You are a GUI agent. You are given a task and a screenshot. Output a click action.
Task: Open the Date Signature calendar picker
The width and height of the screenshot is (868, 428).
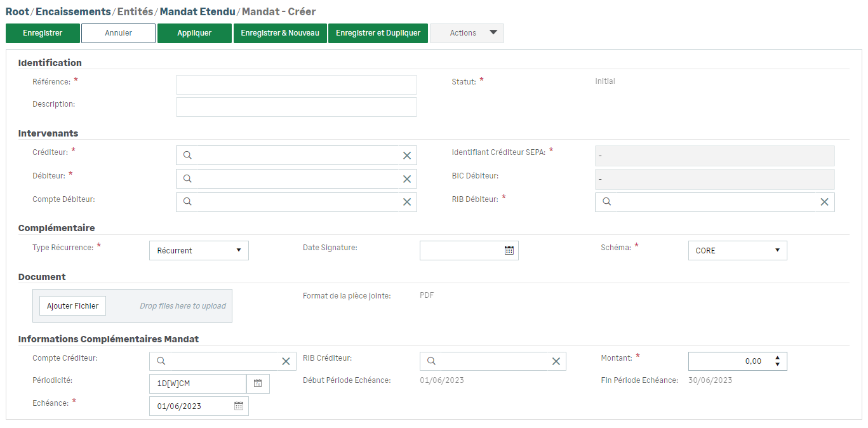(x=509, y=251)
